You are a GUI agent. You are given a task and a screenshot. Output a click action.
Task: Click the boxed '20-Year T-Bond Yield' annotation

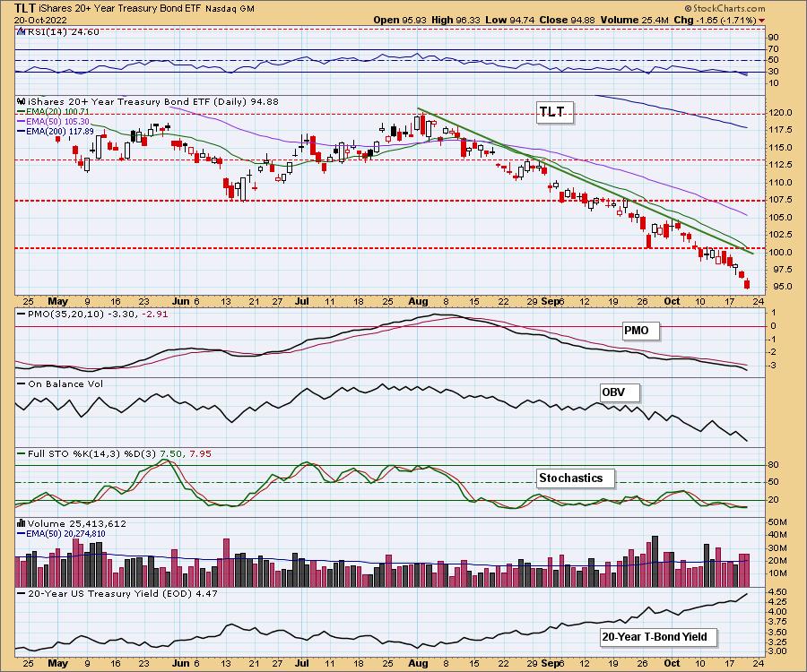pyautogui.click(x=657, y=636)
